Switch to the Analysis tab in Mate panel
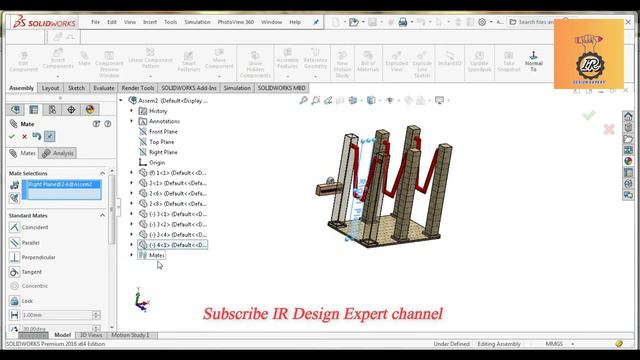Screen dimensions: 640x360 click(x=58, y=153)
